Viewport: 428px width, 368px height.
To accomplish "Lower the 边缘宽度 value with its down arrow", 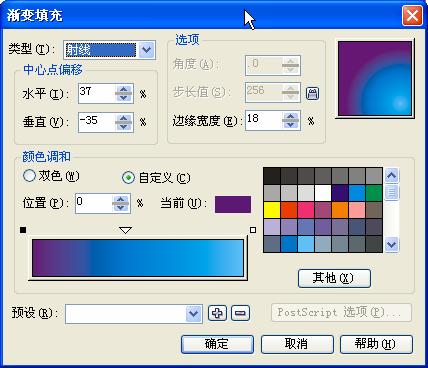I will coord(291,125).
